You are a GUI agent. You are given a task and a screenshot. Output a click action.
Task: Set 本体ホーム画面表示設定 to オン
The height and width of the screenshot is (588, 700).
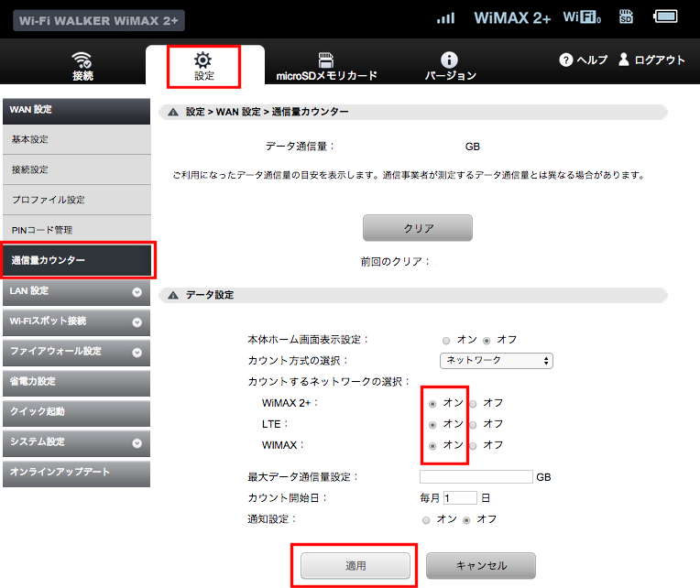point(446,341)
